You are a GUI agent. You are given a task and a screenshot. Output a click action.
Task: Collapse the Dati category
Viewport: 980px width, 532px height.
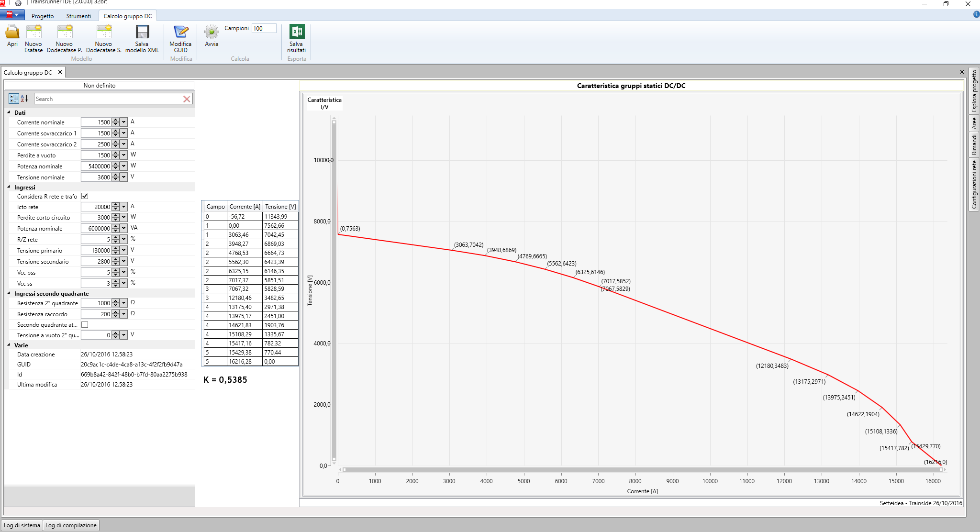pyautogui.click(x=9, y=112)
